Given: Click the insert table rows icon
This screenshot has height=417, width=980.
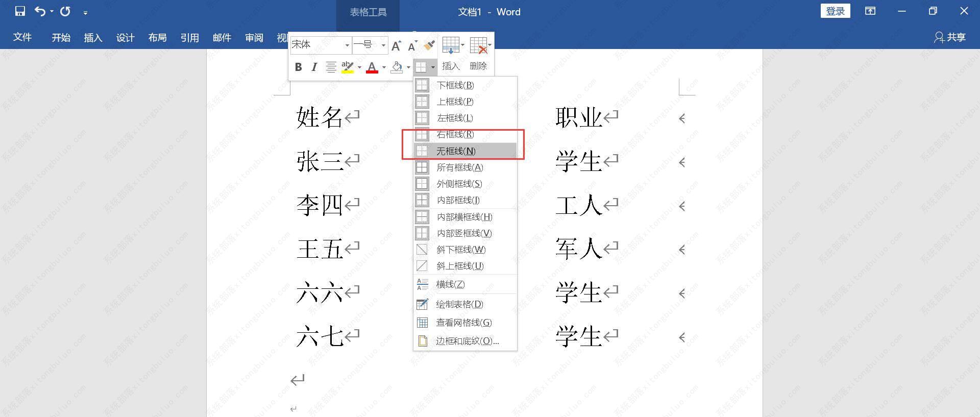Looking at the screenshot, I should pos(450,45).
